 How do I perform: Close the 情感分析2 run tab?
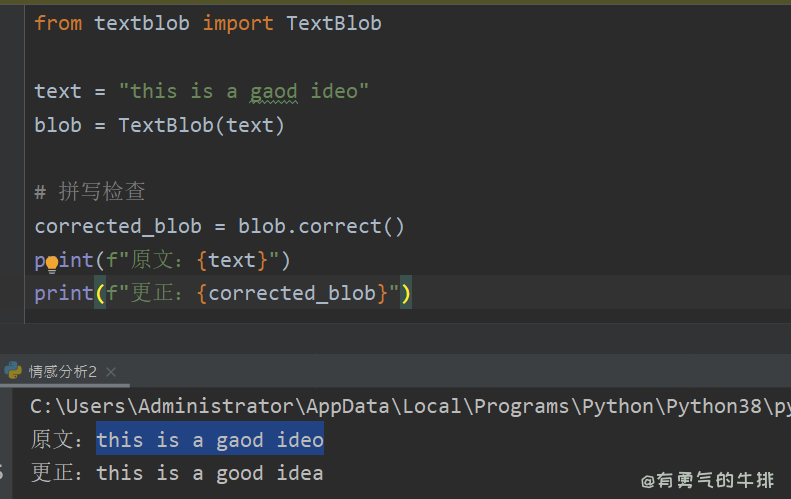[x=111, y=372]
